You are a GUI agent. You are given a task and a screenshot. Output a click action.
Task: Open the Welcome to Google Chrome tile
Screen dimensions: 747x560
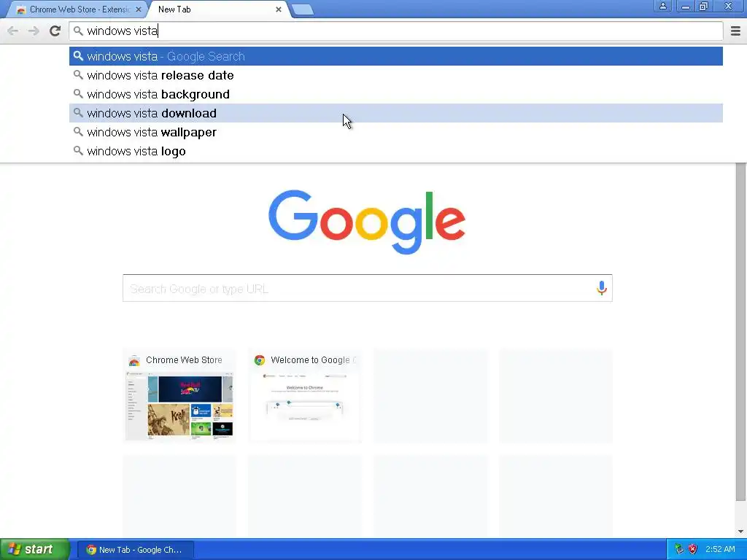[305, 396]
